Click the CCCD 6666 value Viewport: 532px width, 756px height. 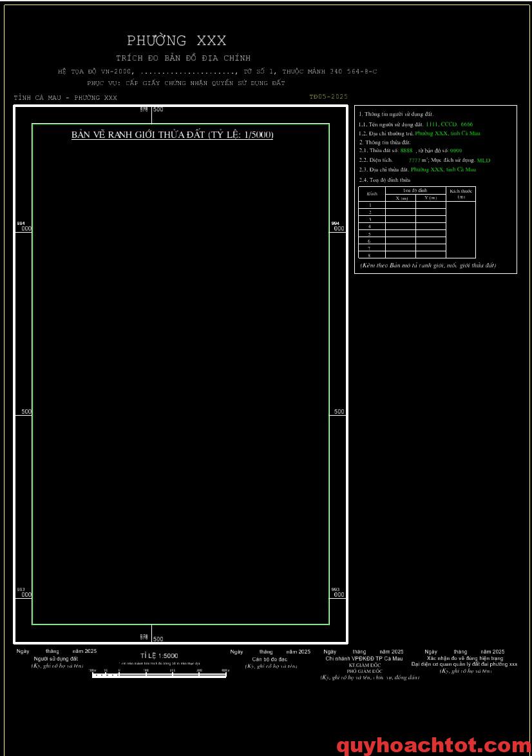point(466,124)
